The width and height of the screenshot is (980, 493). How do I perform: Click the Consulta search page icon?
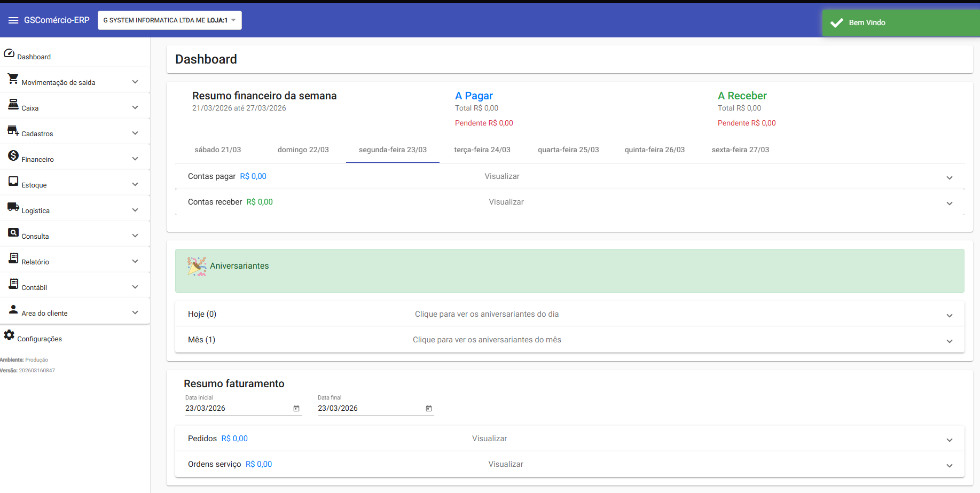pyautogui.click(x=13, y=232)
